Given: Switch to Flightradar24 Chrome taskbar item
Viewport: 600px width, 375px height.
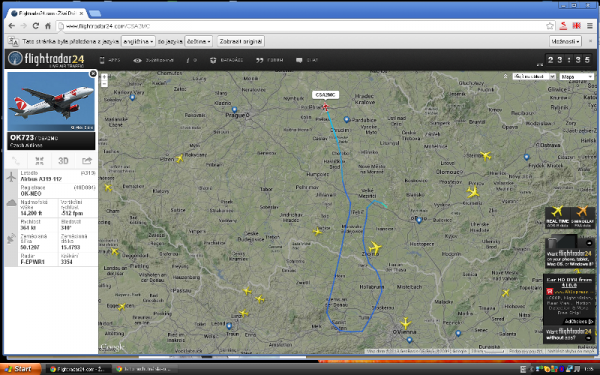Looking at the screenshot, I should [78, 369].
